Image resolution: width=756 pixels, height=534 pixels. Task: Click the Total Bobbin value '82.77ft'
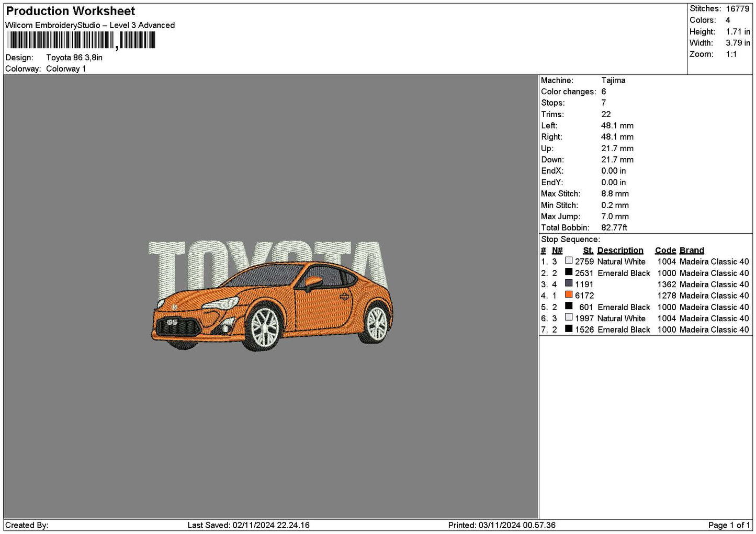(614, 228)
